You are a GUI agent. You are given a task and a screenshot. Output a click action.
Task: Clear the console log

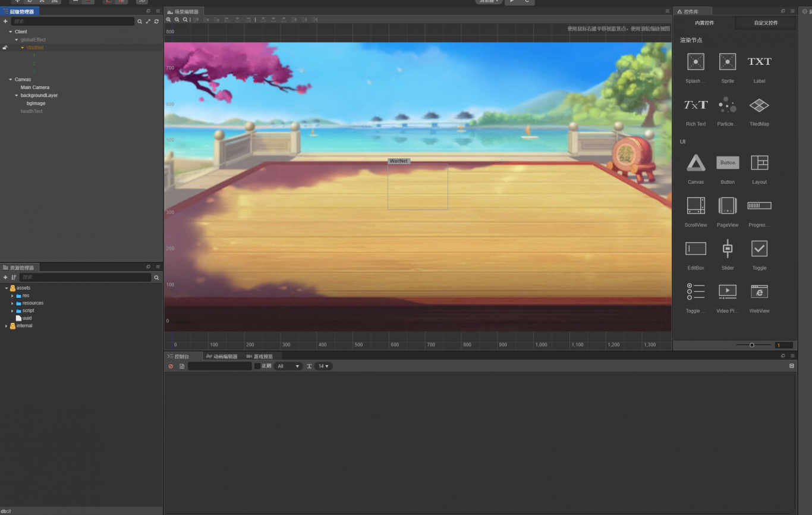point(171,366)
